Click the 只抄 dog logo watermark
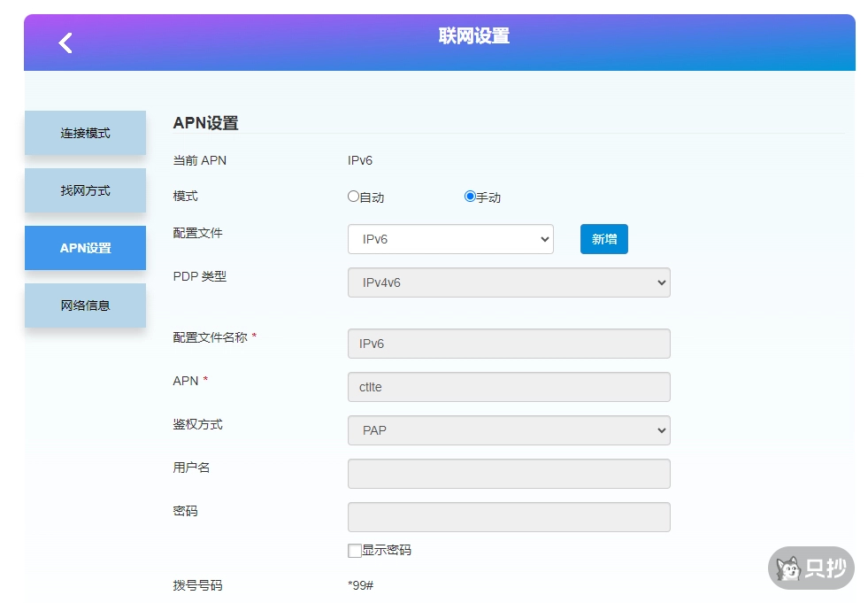The image size is (868, 603). coord(810,568)
